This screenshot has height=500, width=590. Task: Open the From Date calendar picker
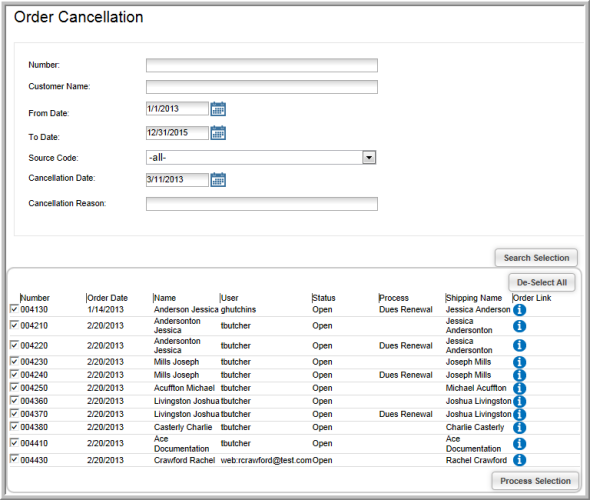click(218, 109)
